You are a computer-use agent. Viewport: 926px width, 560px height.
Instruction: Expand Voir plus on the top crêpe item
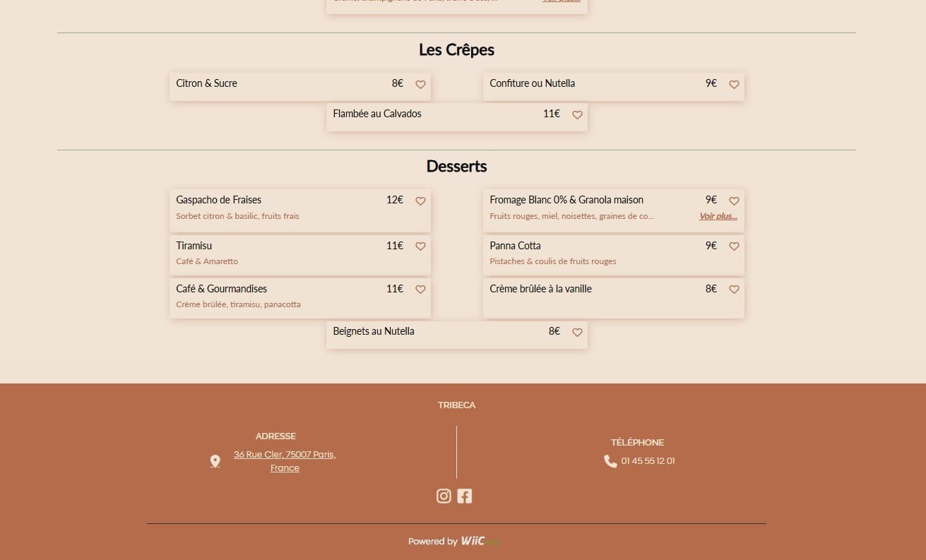pos(561,1)
